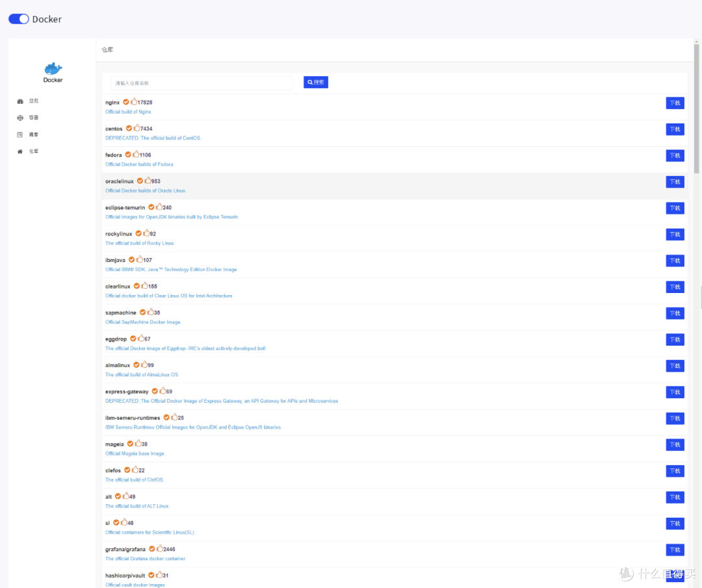The width and height of the screenshot is (702, 588).
Task: Open the 仓库 repository house icon
Action: (x=19, y=151)
